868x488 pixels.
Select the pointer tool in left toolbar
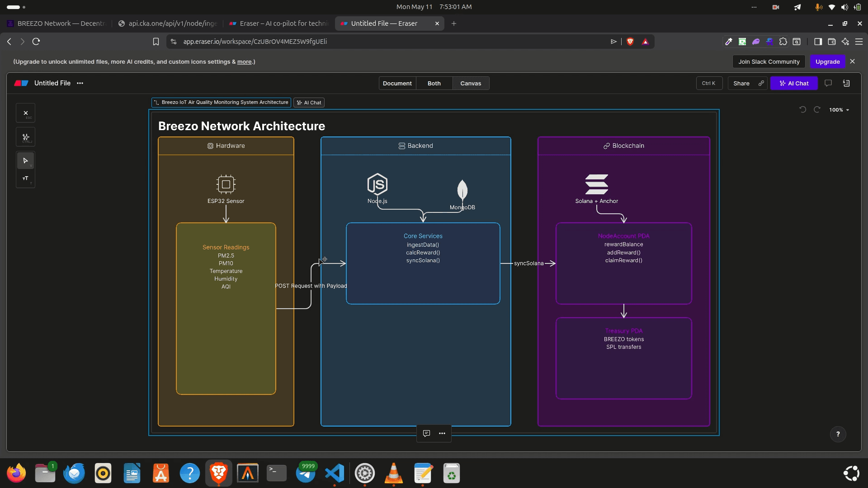click(26, 160)
